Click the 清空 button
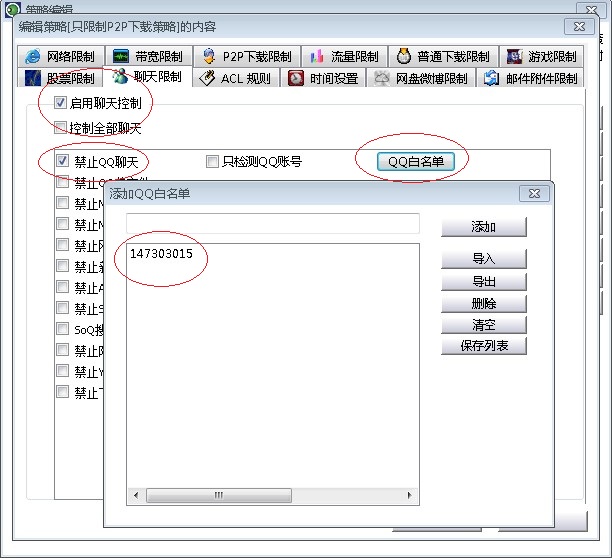 [x=484, y=325]
